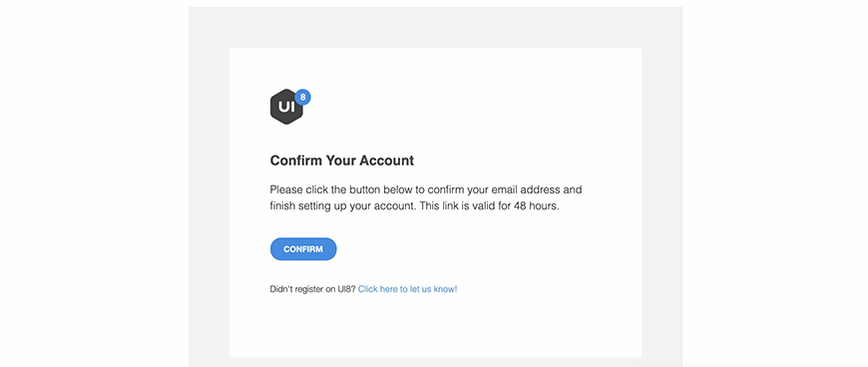Click the white 'UI' letters inside the logo
Viewport: 868px width, 367px height.
[286, 107]
